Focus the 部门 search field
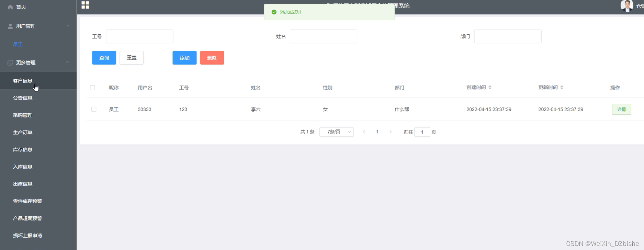This screenshot has width=644, height=250. pyautogui.click(x=508, y=36)
